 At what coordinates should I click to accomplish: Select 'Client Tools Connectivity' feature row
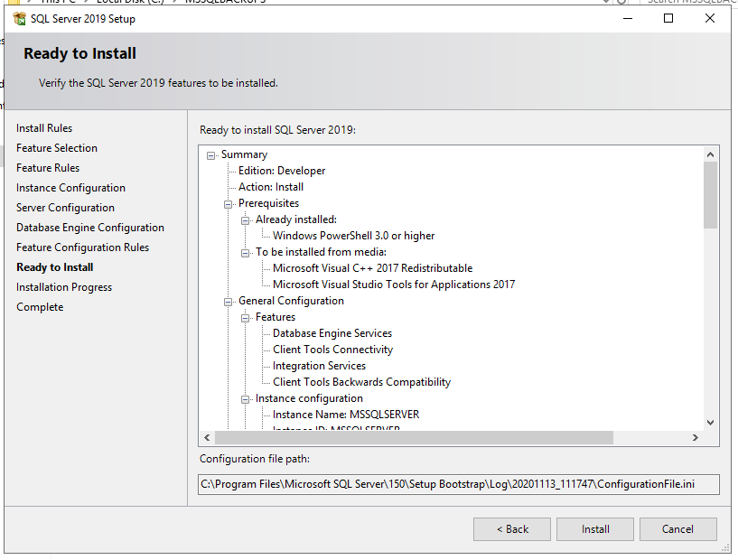pos(332,350)
